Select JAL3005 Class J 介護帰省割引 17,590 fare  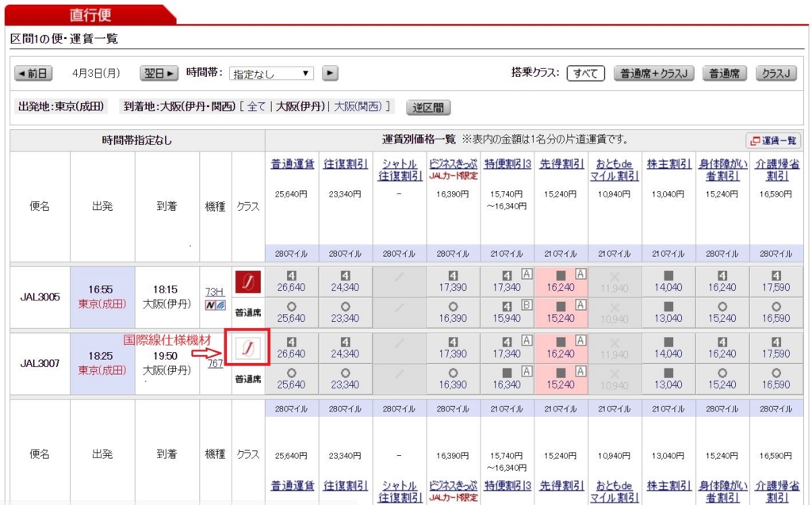pos(776,281)
